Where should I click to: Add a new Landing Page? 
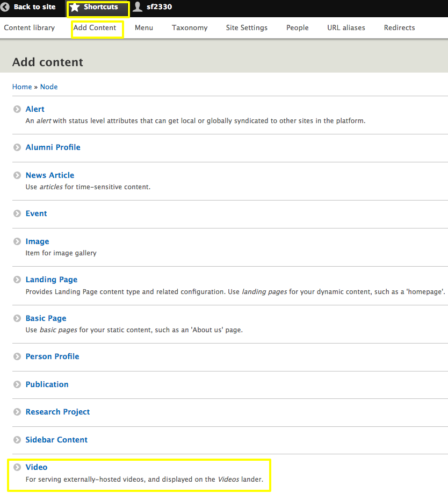pos(52,280)
